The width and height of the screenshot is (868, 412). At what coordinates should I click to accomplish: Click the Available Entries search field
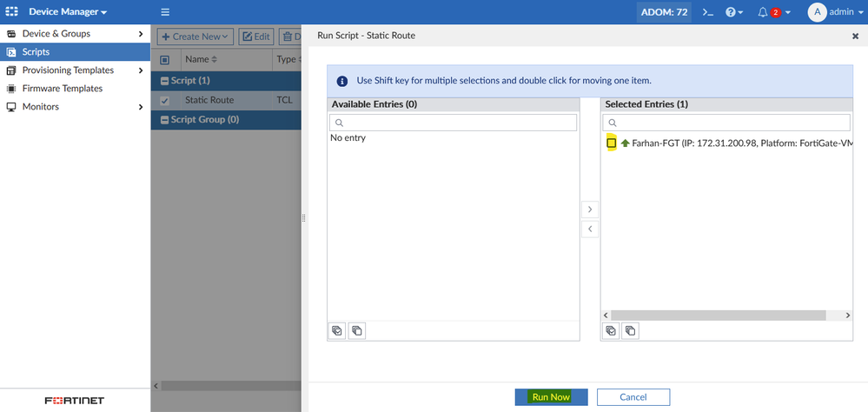click(453, 123)
